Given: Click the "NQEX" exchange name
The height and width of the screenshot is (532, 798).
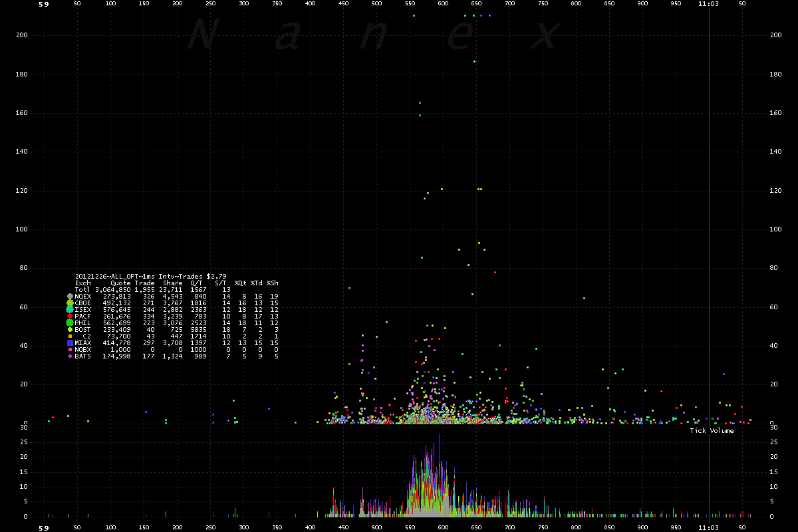Looking at the screenshot, I should click(83, 296).
